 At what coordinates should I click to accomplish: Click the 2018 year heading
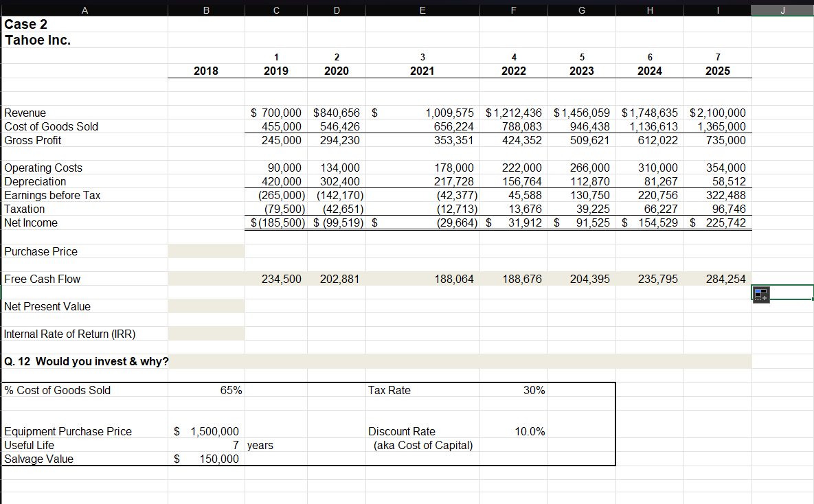click(x=206, y=71)
